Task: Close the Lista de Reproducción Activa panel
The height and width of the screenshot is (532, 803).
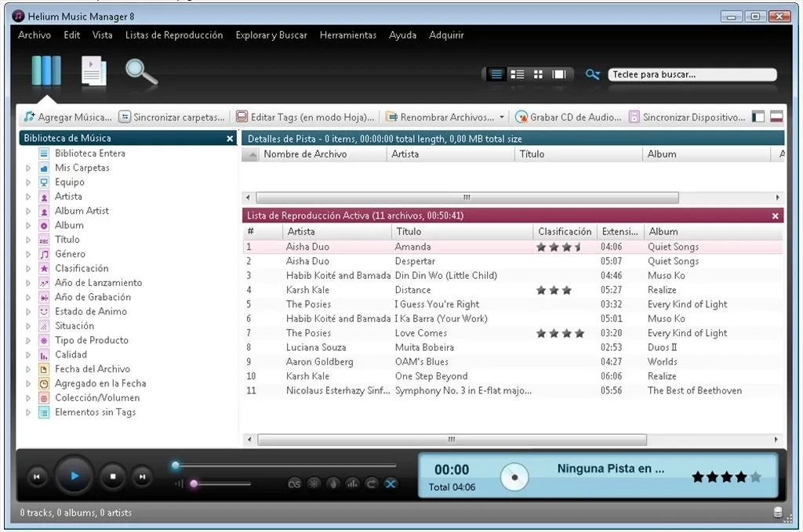Action: click(776, 216)
